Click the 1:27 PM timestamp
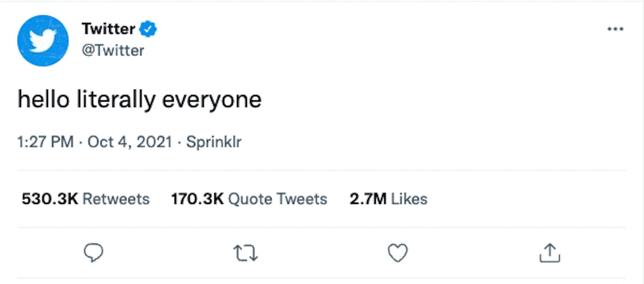 (45, 142)
